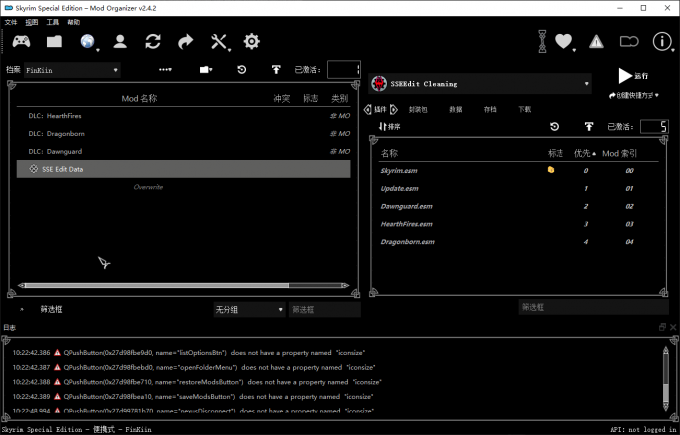Select the DLC: HearthFires mod row
The image size is (680, 435).
coord(183,116)
